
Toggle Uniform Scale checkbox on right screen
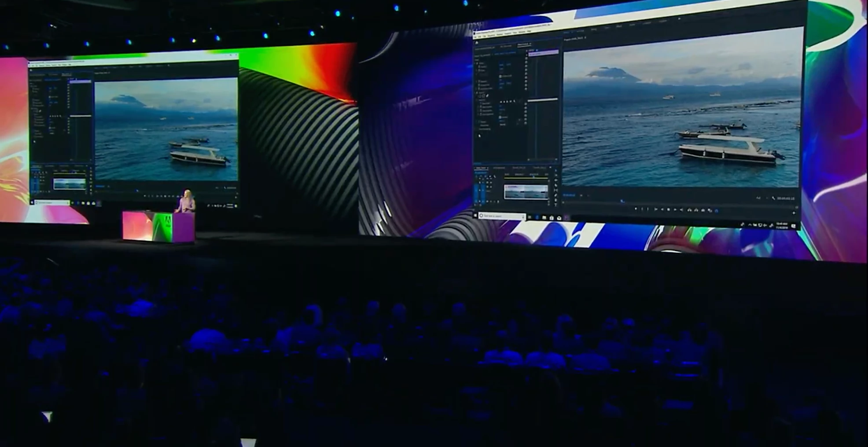(500, 76)
